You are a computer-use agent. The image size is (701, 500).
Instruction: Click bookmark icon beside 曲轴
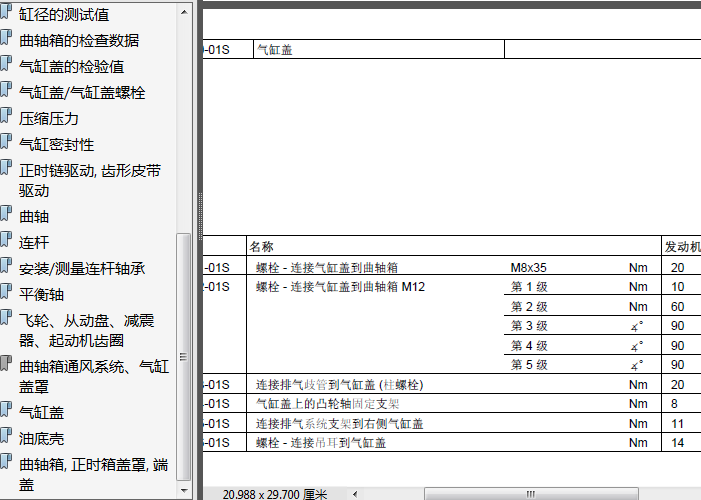[x=5, y=213]
